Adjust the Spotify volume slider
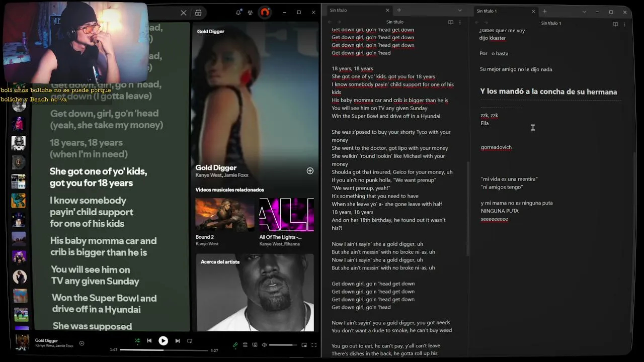The height and width of the screenshot is (362, 644). [283, 345]
